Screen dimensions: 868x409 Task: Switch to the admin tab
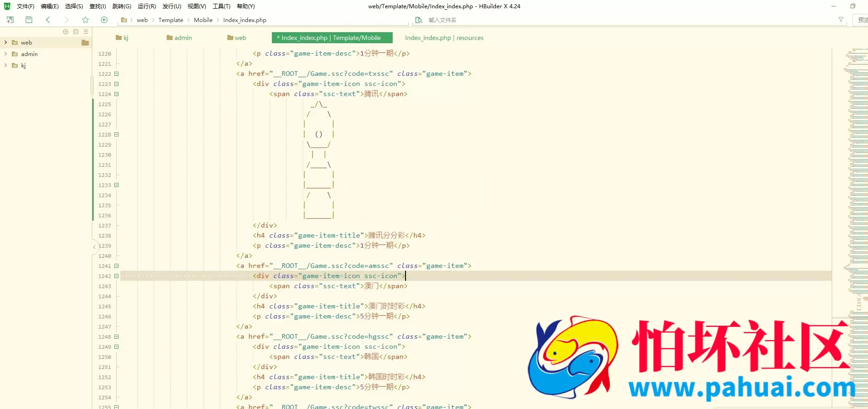180,38
